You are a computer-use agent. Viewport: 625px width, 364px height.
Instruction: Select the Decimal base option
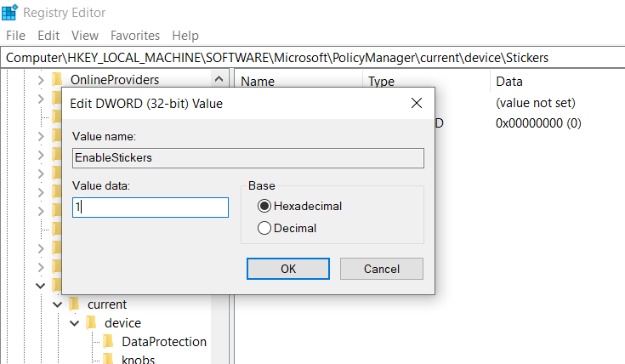[x=264, y=228]
